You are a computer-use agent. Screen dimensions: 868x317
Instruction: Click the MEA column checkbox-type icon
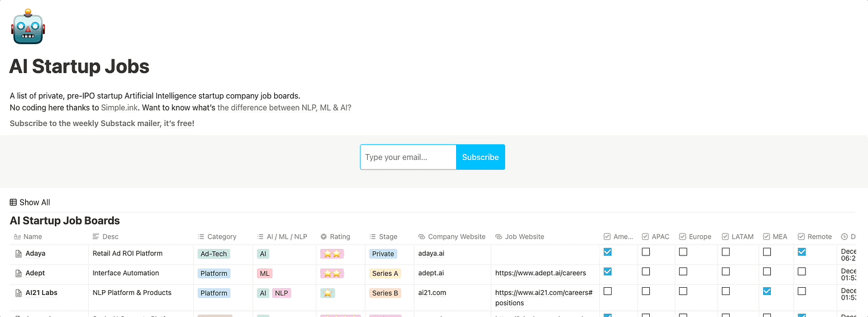(x=767, y=237)
